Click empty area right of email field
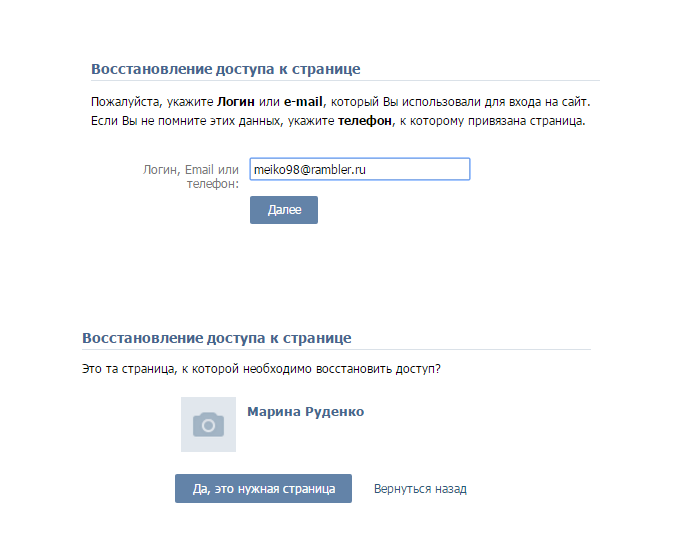 (535, 169)
